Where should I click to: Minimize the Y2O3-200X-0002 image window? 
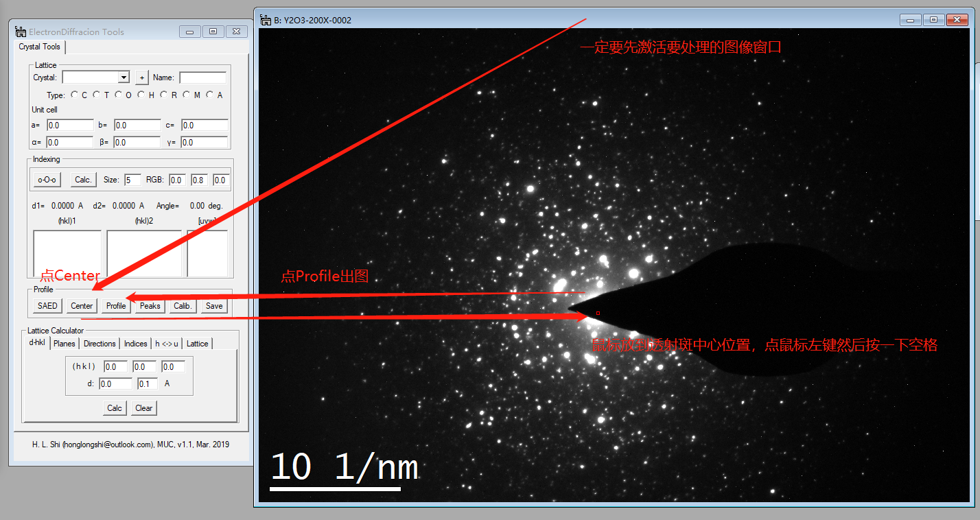click(x=911, y=20)
